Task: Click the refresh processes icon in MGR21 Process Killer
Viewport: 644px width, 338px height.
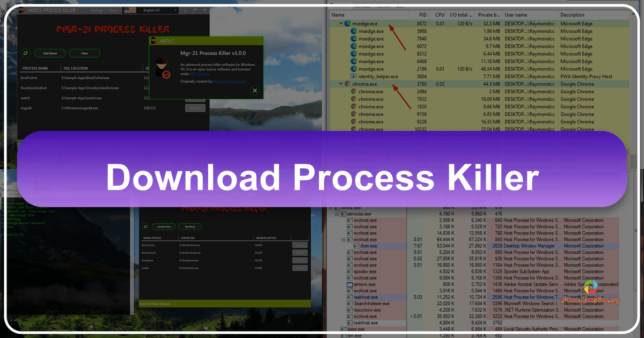Action: tap(25, 53)
